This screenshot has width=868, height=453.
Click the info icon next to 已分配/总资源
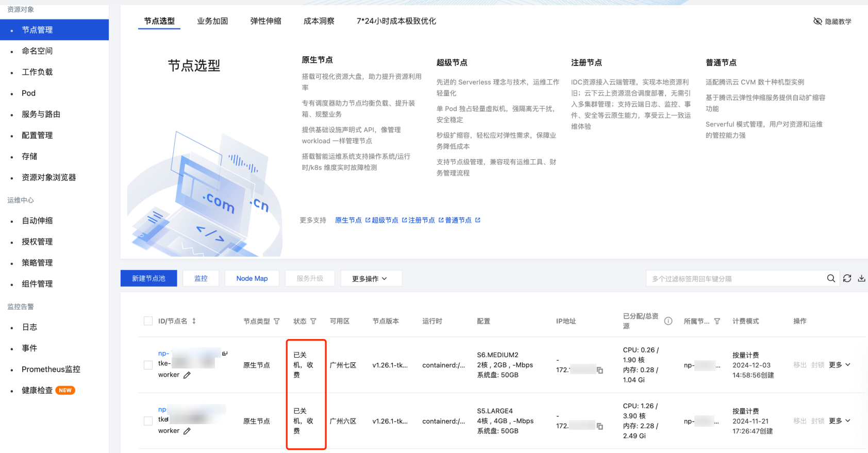pyautogui.click(x=668, y=321)
